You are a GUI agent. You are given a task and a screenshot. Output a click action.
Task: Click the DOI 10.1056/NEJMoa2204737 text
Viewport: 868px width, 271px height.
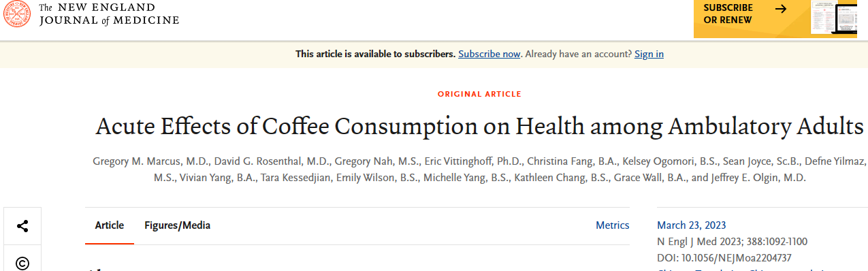[724, 258]
